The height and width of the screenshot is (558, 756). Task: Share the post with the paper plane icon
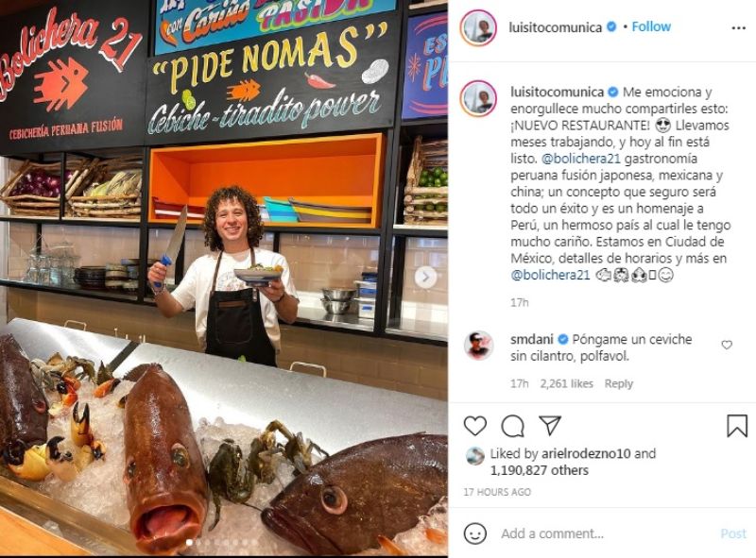coord(550,425)
